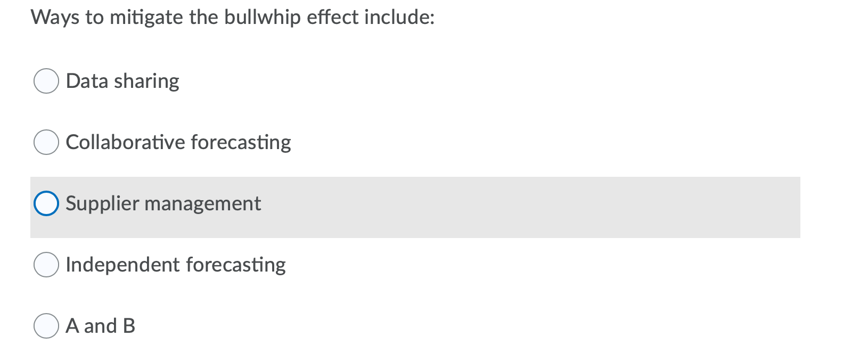Click the circle next to A and B
The width and height of the screenshot is (868, 361).
[46, 326]
